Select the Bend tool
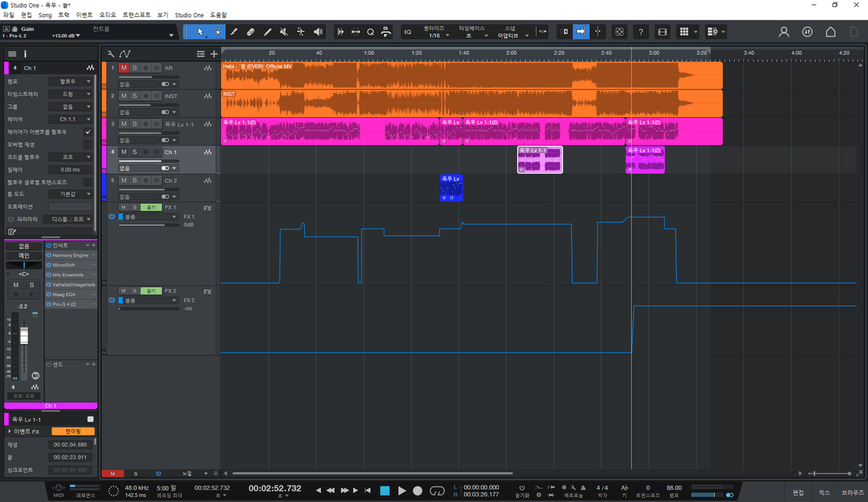Viewport: 868px width, 502px height. click(301, 32)
